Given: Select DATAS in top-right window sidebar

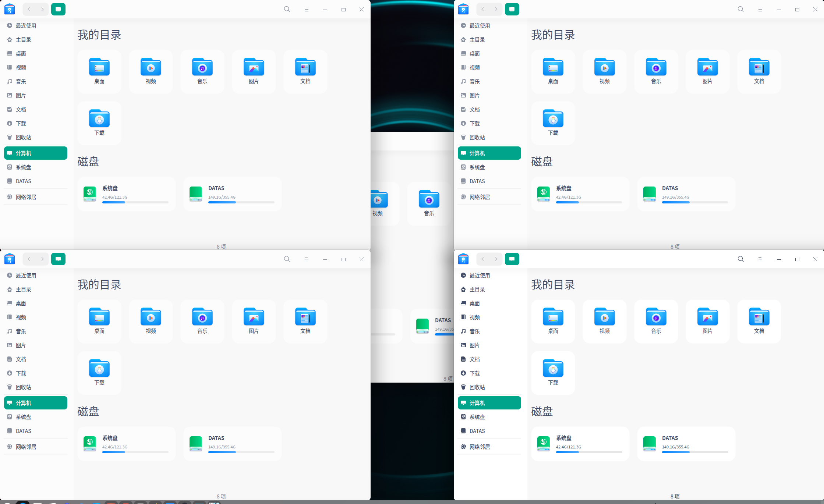Looking at the screenshot, I should [489, 181].
